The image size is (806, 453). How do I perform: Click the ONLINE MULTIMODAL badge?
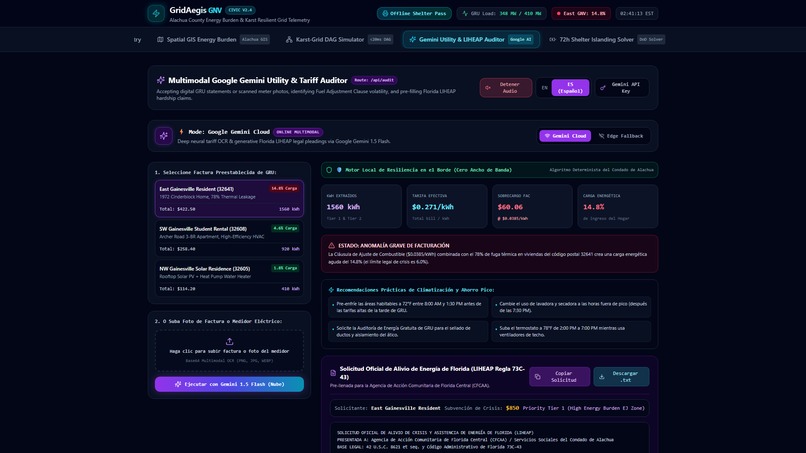coord(298,132)
